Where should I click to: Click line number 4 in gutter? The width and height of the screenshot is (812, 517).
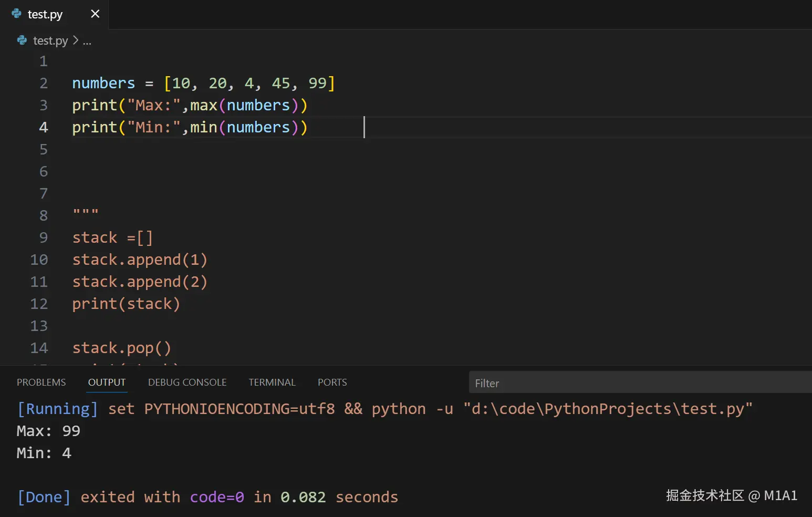tap(44, 128)
